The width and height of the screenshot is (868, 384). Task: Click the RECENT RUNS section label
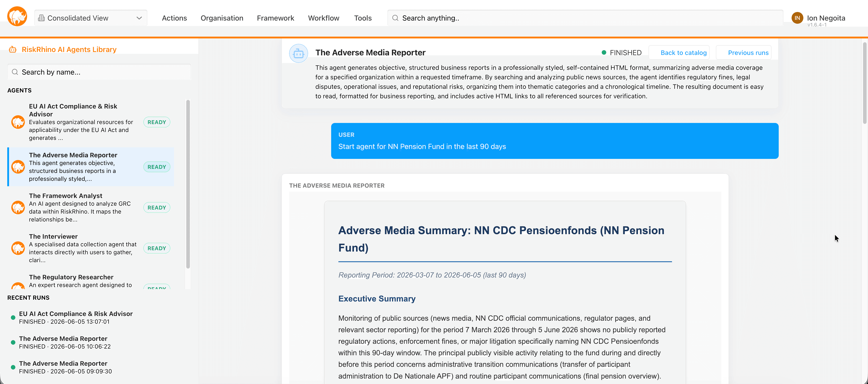coord(28,297)
